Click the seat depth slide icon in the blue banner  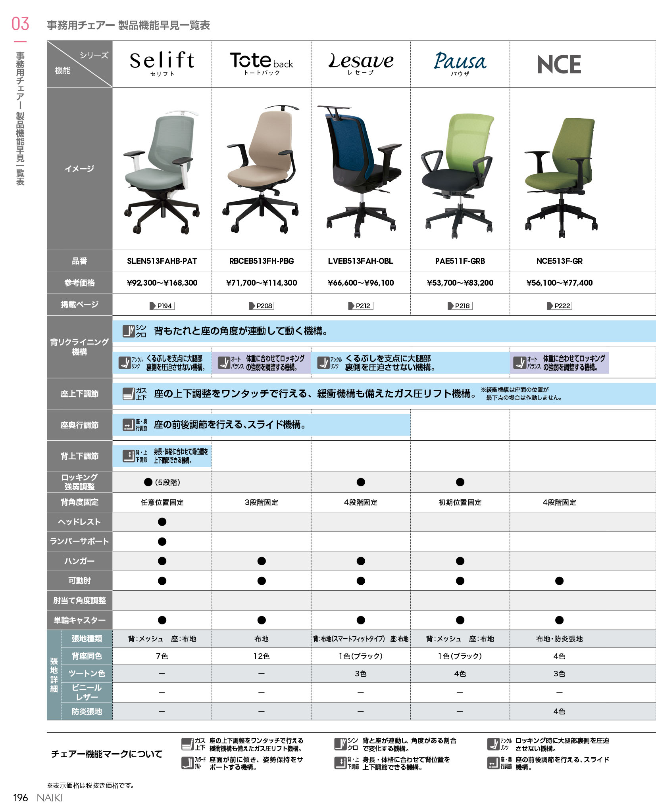[x=129, y=425]
